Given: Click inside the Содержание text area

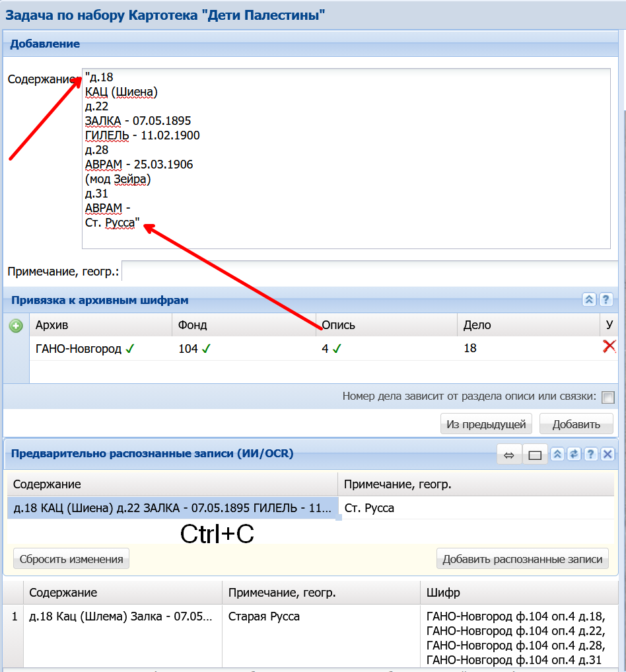Looking at the screenshot, I should click(346, 159).
